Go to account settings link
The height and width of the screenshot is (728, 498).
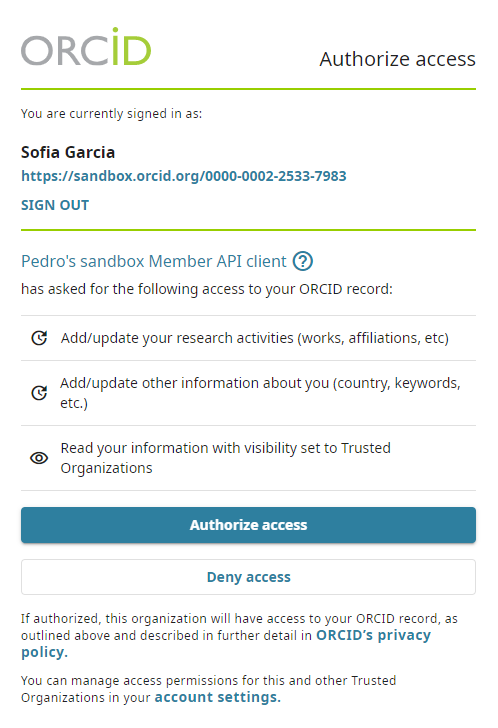[218, 697]
